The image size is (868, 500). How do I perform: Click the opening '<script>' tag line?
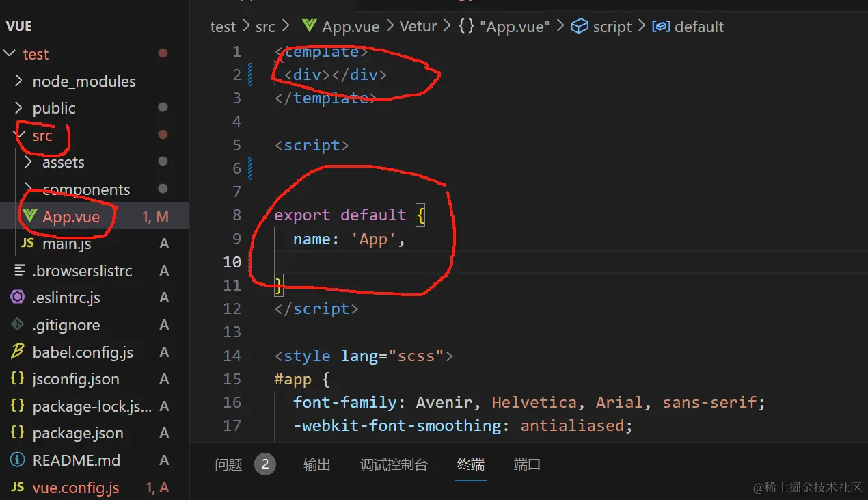pos(312,145)
